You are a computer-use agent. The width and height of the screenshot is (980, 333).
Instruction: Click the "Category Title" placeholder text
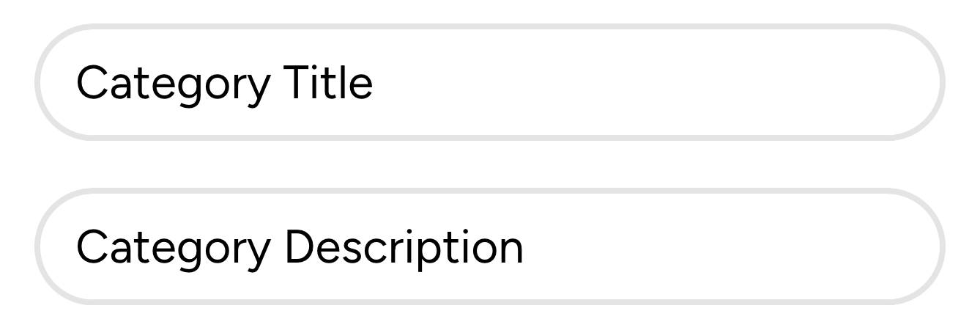coord(225,84)
